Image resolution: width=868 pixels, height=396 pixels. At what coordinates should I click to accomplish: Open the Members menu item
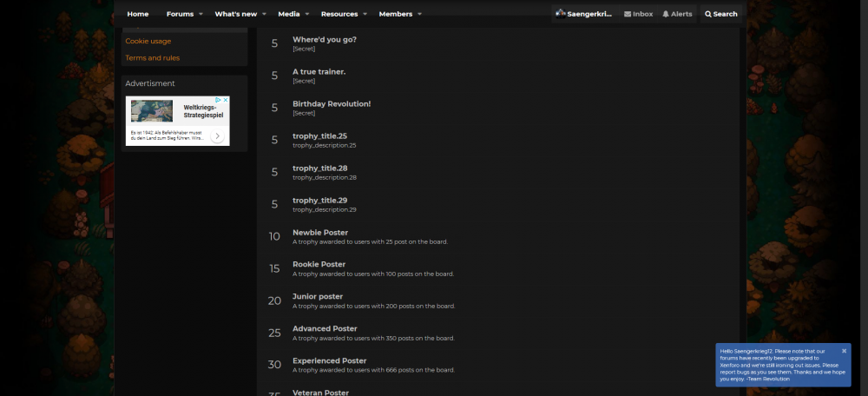[396, 14]
